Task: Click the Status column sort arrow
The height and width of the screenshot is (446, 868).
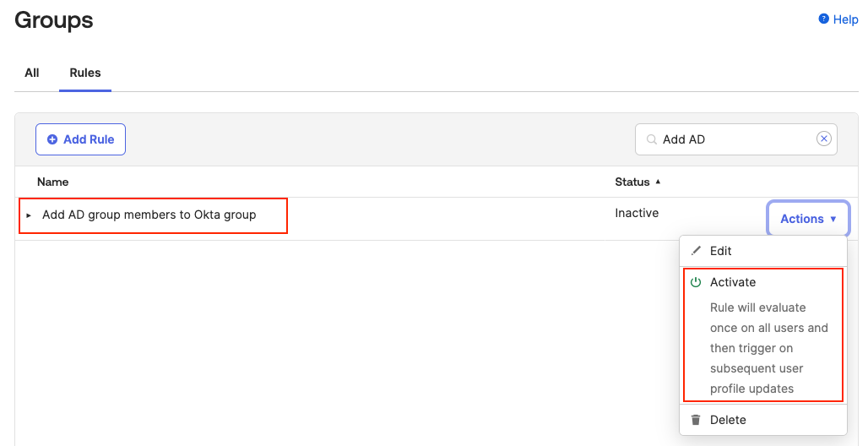Action: click(x=658, y=182)
